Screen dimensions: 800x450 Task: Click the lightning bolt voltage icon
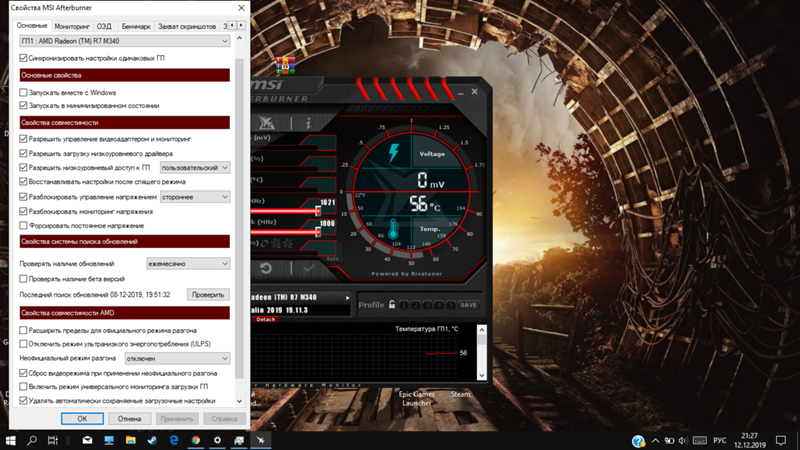(x=393, y=153)
